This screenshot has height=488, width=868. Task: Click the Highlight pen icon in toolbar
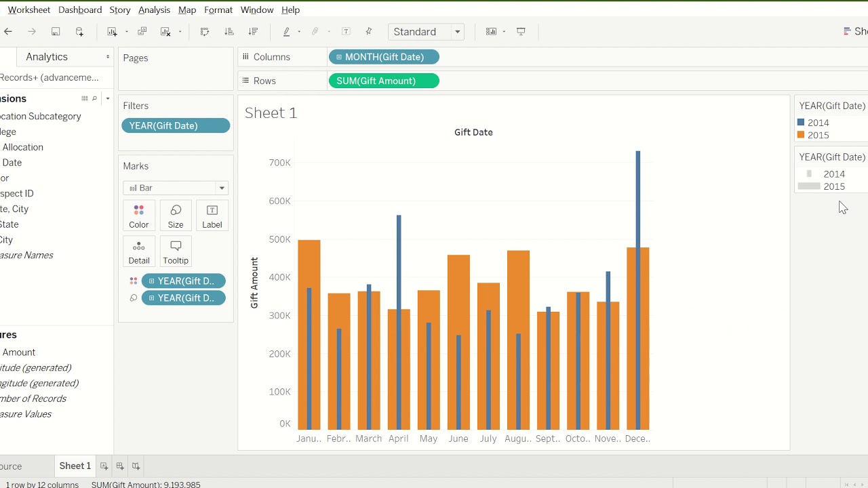pos(286,32)
